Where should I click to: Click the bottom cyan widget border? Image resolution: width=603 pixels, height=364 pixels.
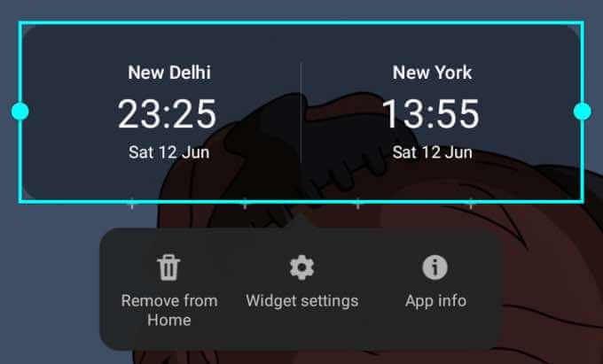pos(301,201)
